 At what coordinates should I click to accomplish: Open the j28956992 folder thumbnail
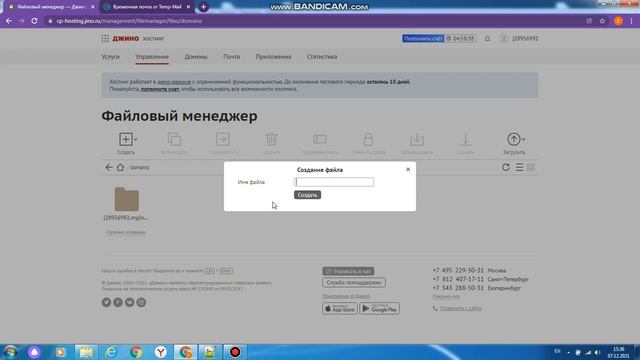pos(127,199)
